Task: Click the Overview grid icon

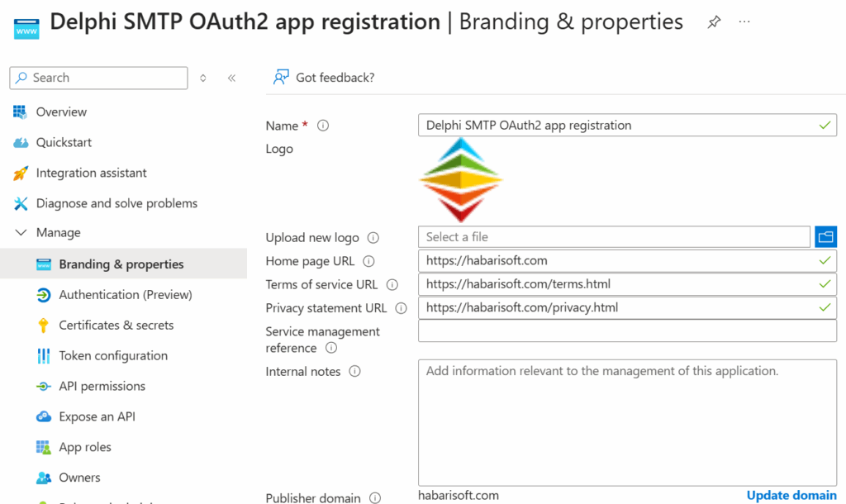Action: [x=20, y=112]
